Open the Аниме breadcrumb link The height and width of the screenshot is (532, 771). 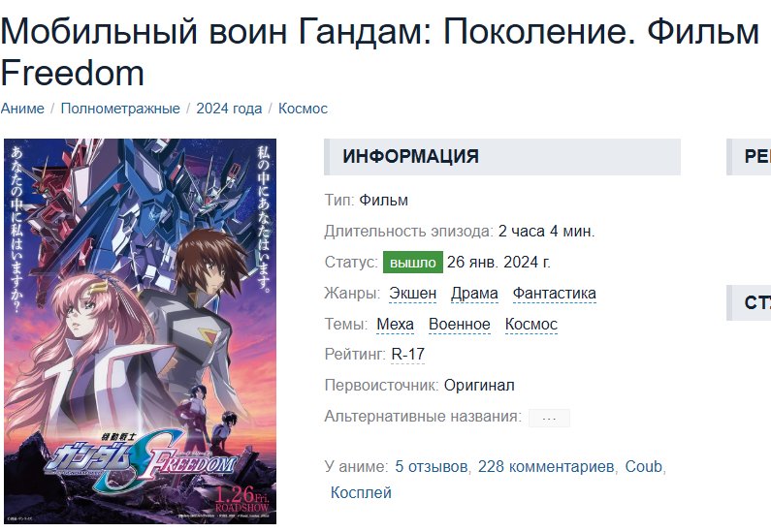(22, 109)
